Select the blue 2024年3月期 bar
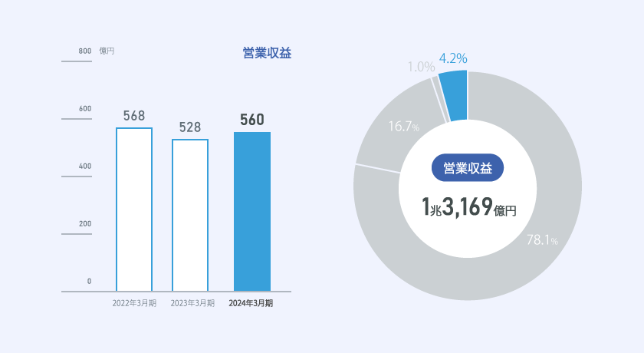644x353 pixels. coord(252,212)
